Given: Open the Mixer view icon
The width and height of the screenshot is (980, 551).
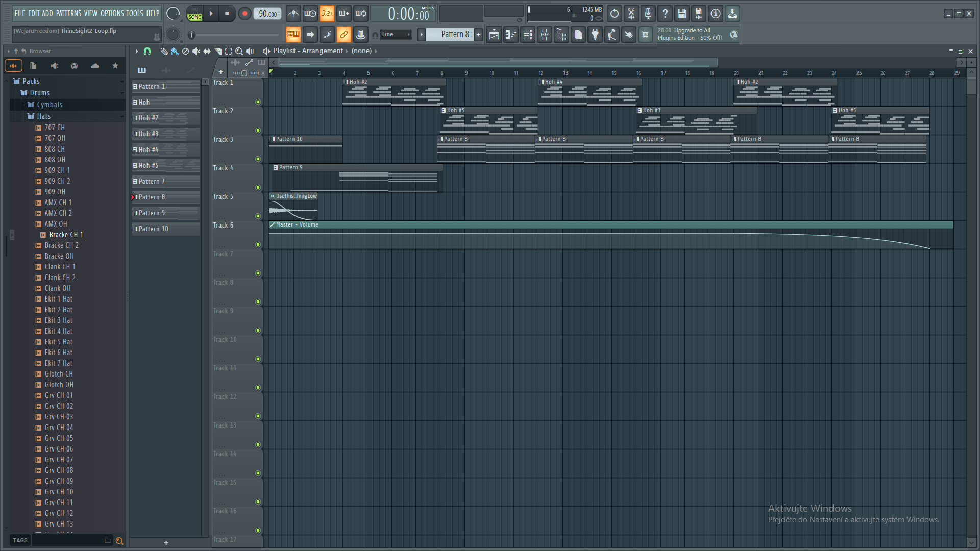Looking at the screenshot, I should pyautogui.click(x=545, y=35).
